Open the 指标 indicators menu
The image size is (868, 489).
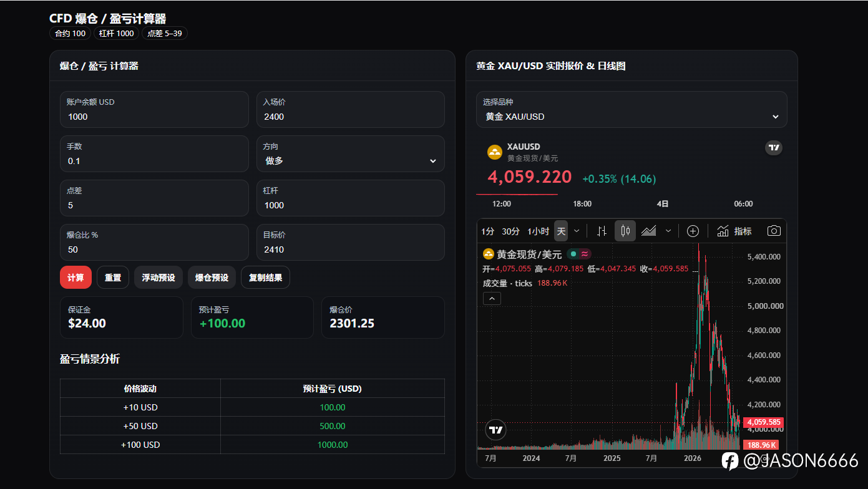coord(734,231)
